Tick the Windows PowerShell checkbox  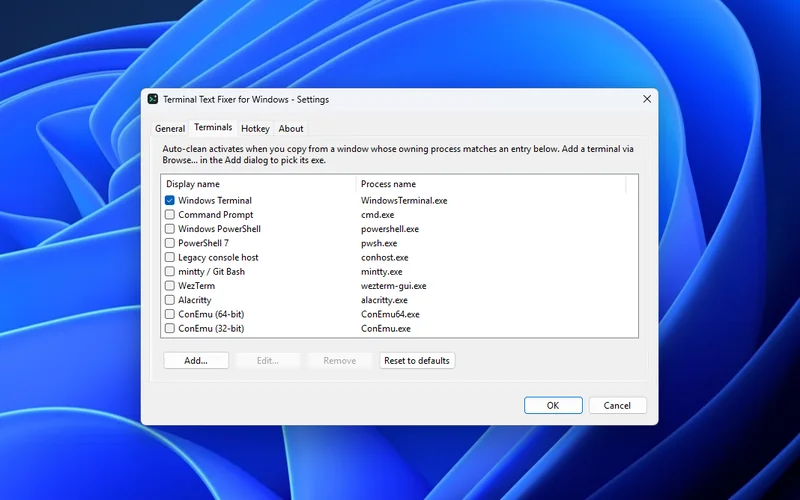click(x=170, y=229)
